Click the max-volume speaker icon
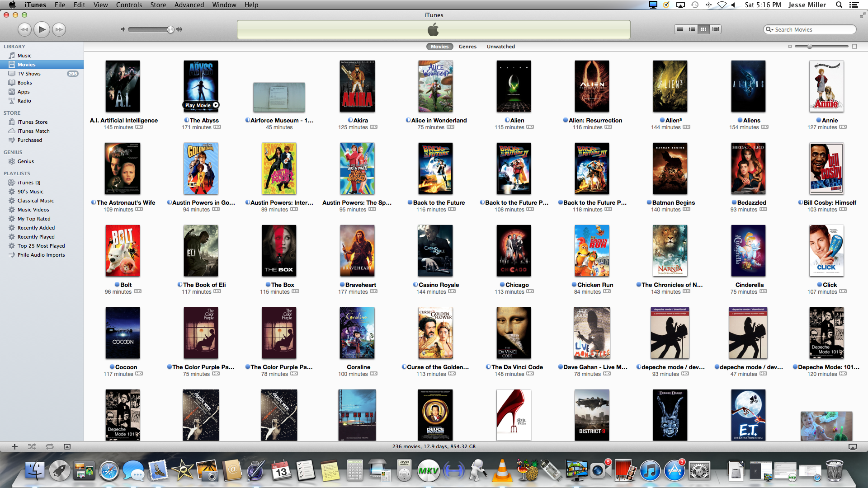The image size is (868, 488). (x=179, y=29)
